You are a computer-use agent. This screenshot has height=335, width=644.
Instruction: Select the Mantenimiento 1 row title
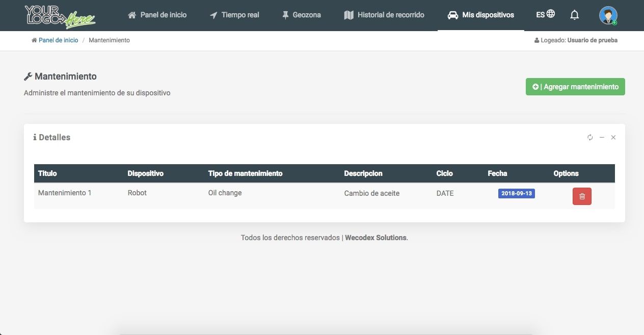(65, 193)
